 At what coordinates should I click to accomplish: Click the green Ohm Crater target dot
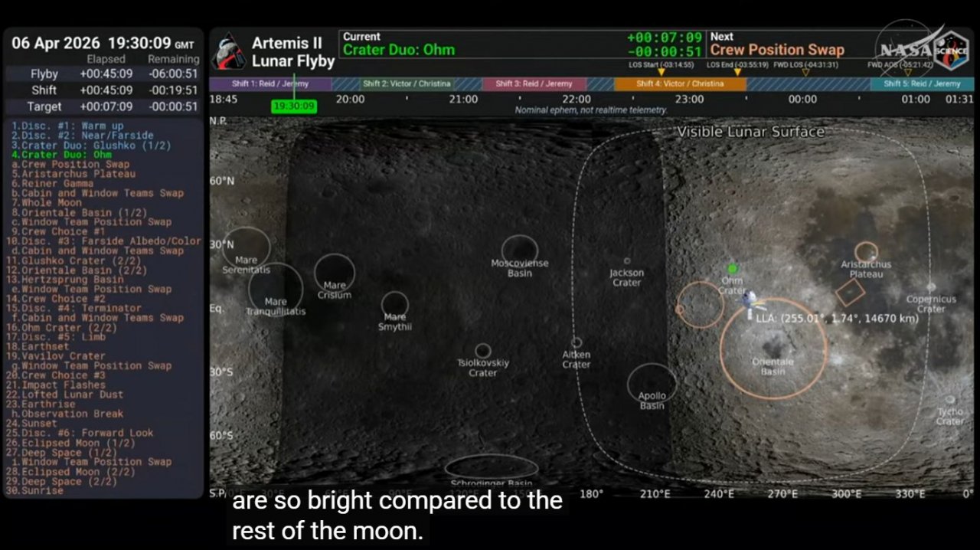(733, 268)
